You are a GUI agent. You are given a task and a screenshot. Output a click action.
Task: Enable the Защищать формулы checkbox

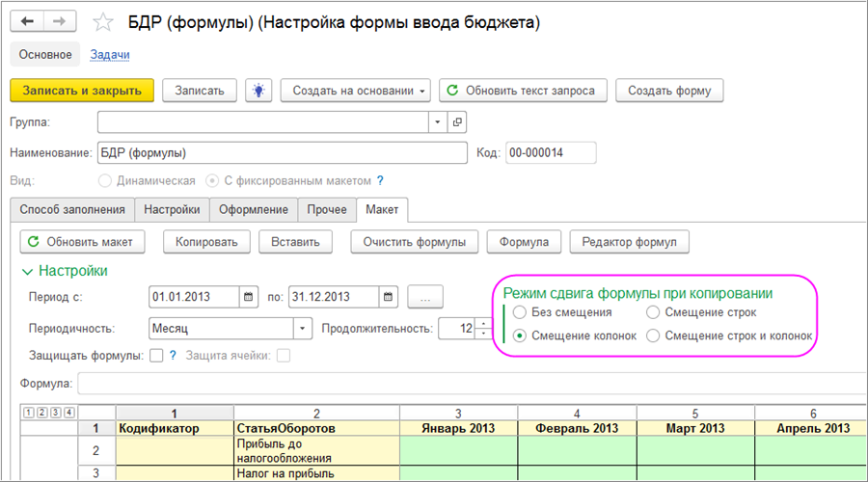(x=156, y=356)
